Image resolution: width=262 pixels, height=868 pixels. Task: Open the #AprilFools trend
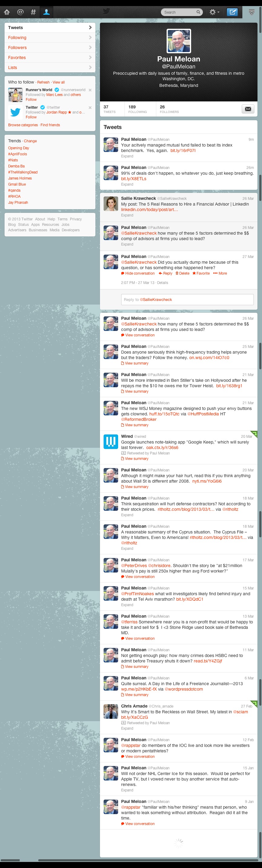click(18, 154)
